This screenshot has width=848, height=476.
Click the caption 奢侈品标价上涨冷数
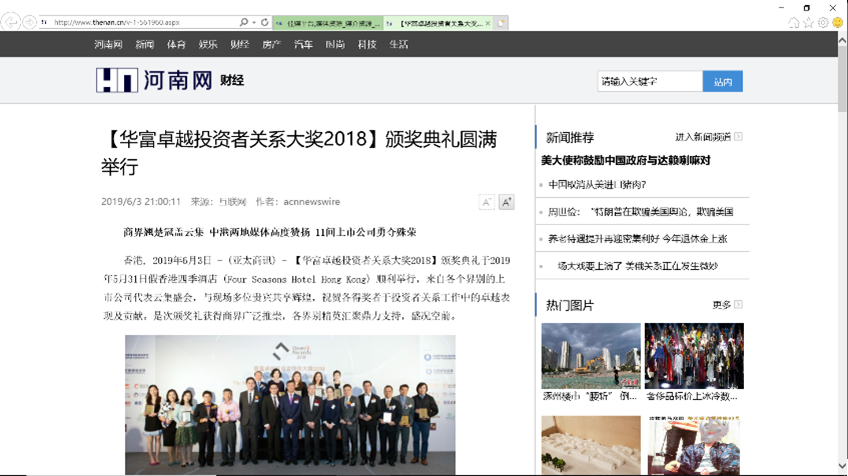tap(692, 396)
